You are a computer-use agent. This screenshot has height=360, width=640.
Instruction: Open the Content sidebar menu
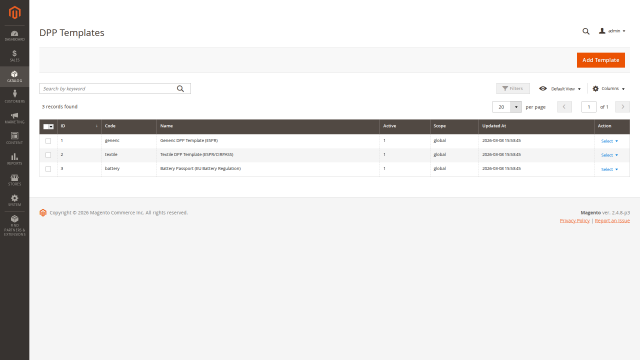pos(14,138)
